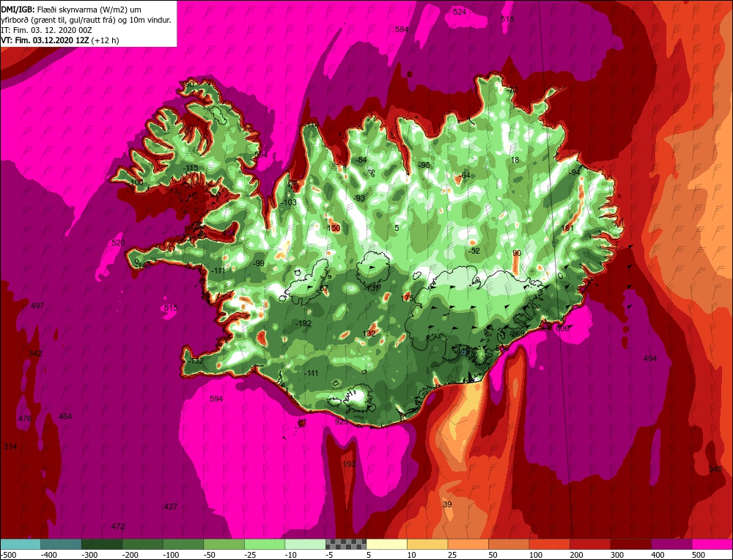The width and height of the screenshot is (733, 560).
Task: Select the dark green -300 to -200 legend swatch
Action: pos(101,544)
